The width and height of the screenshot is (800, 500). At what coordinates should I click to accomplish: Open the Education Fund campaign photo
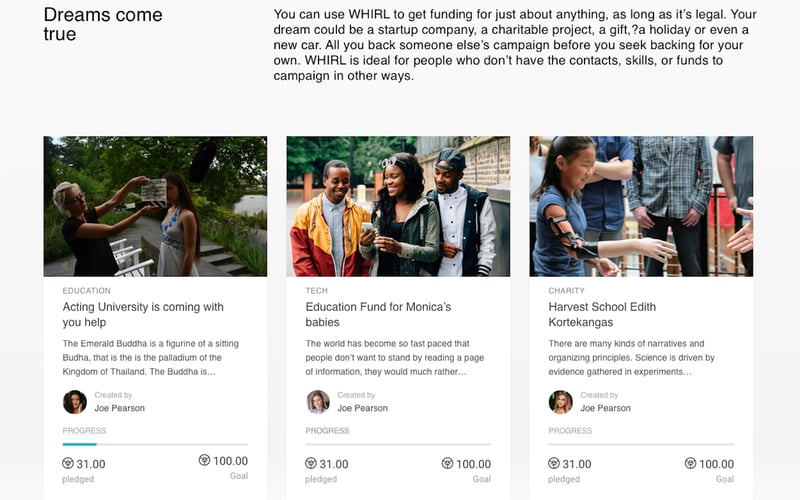coord(398,206)
